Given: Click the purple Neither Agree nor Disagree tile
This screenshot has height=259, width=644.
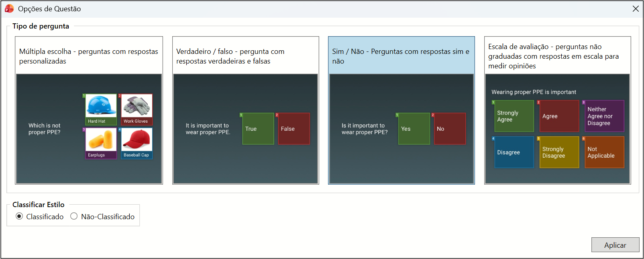Looking at the screenshot, I should [604, 116].
